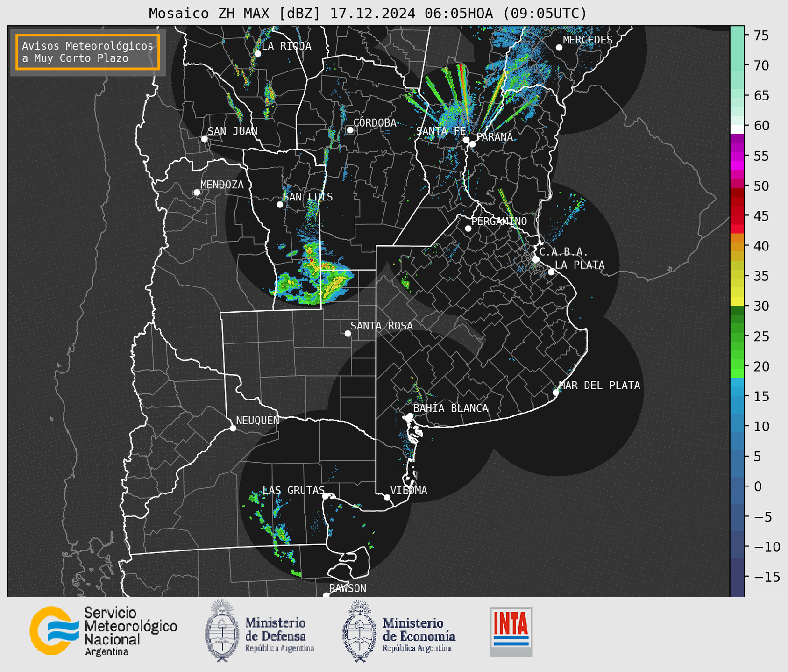Viewport: 788px width, 672px height.
Task: Click the Ministerio de Defensa emblem
Action: point(222,630)
